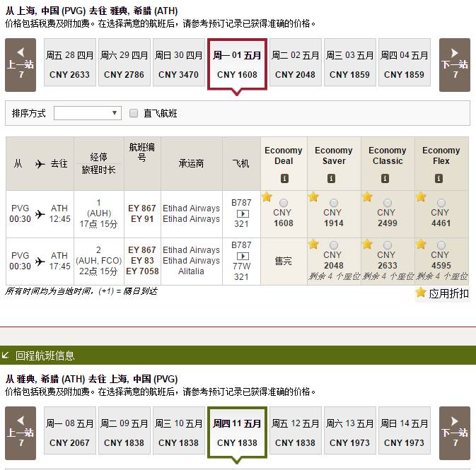Select outbound date Tuesday 02 May CNY 2048

tap(296, 62)
